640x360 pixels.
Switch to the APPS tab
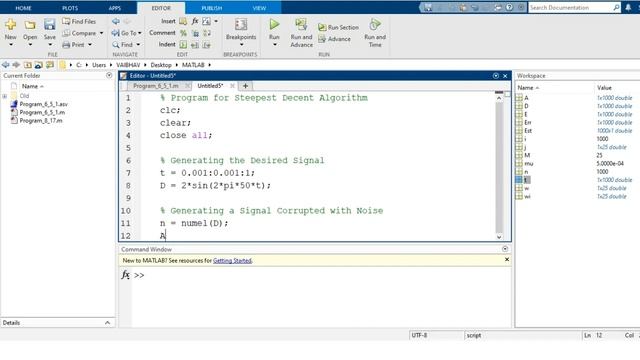[115, 8]
